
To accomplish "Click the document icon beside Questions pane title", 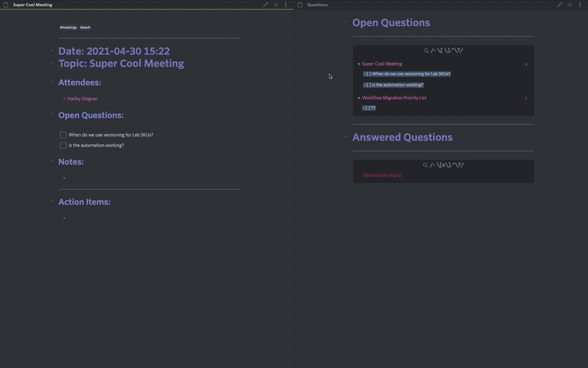I will click(x=300, y=5).
